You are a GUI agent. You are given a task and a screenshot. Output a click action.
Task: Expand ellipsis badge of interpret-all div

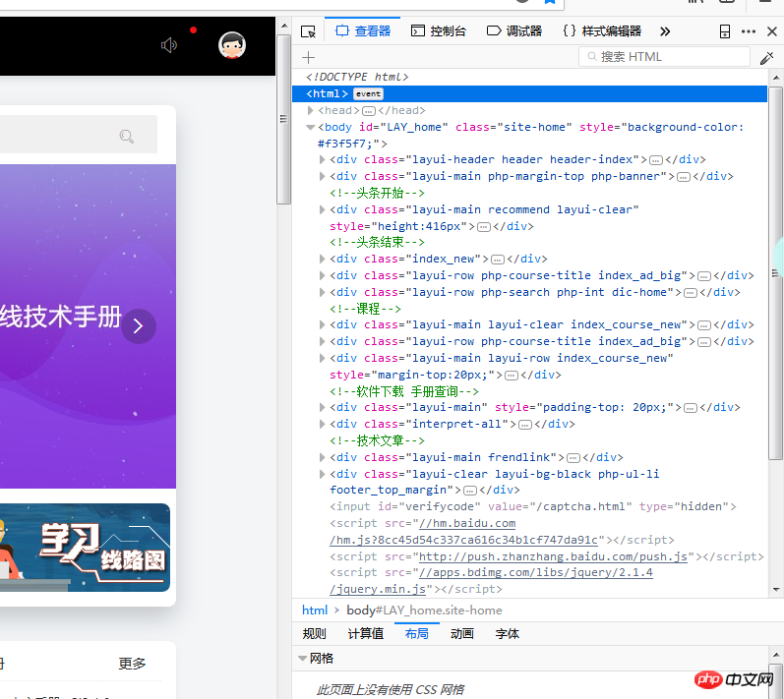click(x=525, y=425)
